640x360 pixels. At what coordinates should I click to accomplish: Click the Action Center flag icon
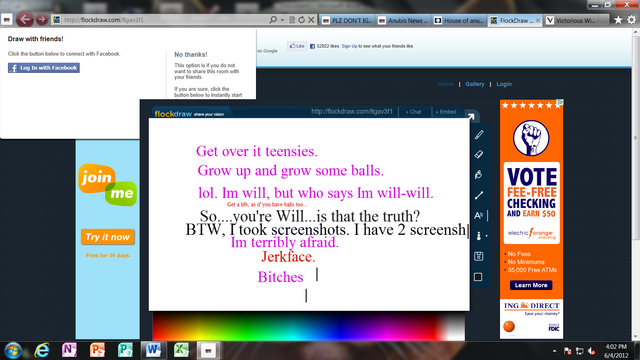pos(567,351)
